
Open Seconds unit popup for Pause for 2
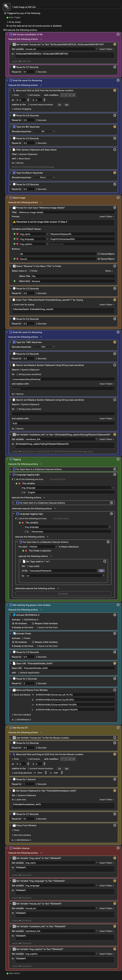tap(41, 683)
